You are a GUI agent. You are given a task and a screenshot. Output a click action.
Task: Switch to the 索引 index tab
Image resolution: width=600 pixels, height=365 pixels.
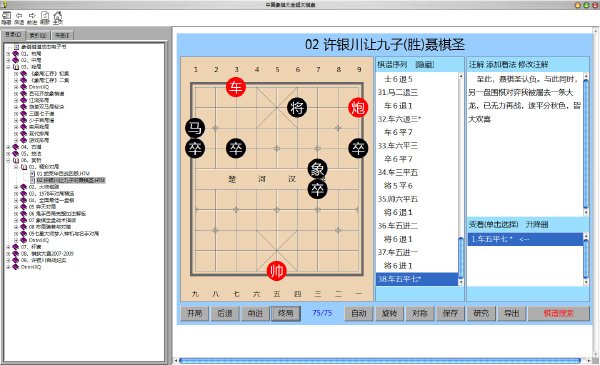38,35
